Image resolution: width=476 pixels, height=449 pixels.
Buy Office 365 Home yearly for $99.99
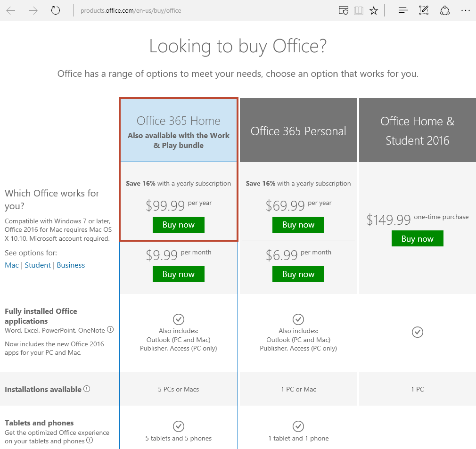pos(179,225)
